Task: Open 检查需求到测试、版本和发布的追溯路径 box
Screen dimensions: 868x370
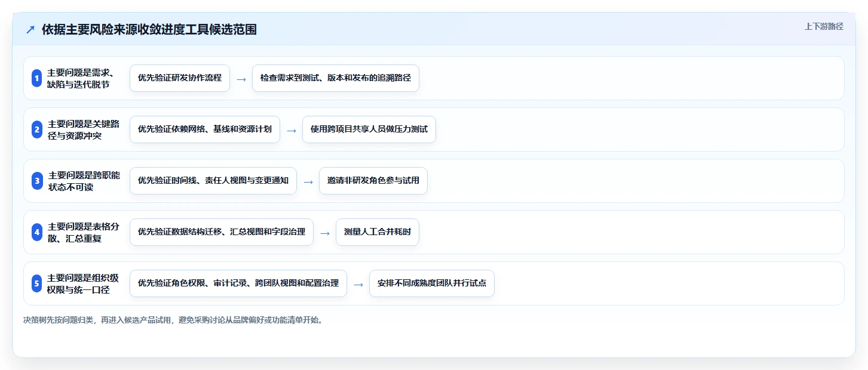Action: pos(336,78)
